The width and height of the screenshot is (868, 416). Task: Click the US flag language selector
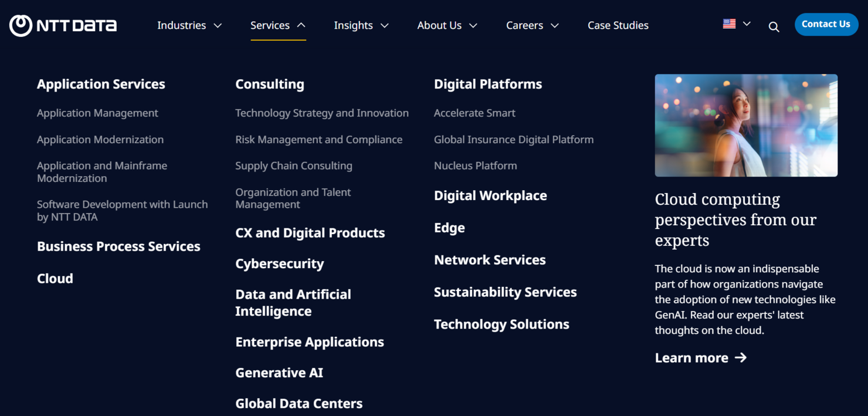pos(728,23)
